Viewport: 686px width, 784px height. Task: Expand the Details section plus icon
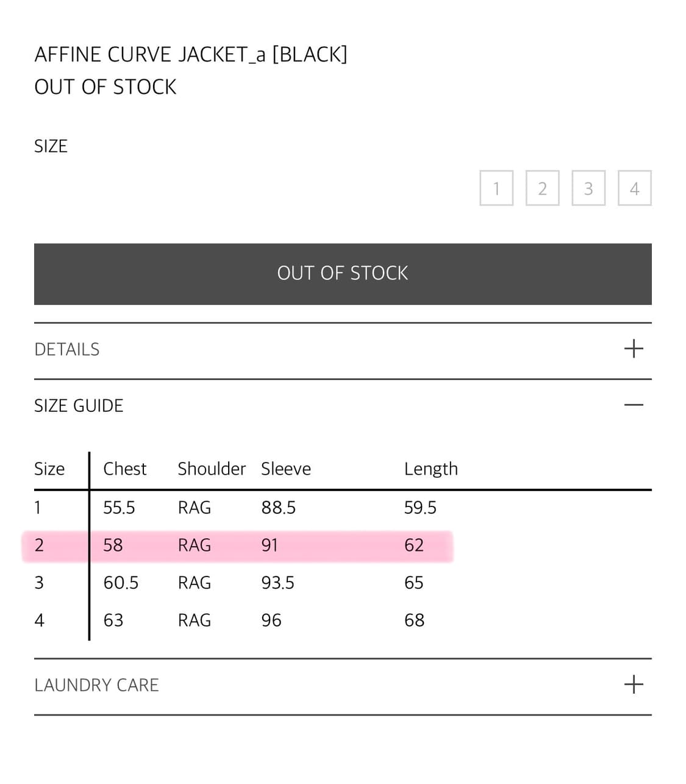pos(634,349)
